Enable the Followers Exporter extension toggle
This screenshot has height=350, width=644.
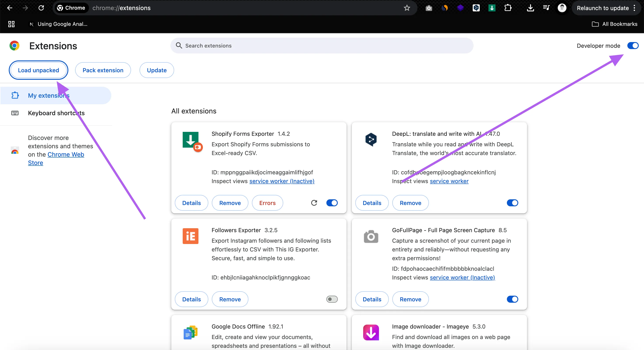coord(332,299)
